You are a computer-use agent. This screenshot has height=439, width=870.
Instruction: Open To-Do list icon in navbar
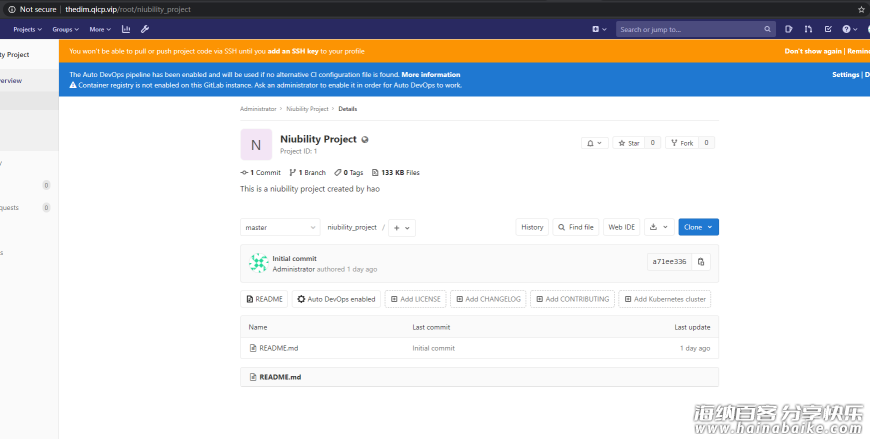pos(828,29)
